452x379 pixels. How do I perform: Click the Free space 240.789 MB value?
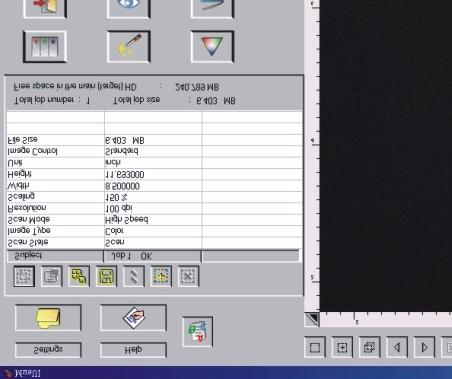tap(197, 87)
